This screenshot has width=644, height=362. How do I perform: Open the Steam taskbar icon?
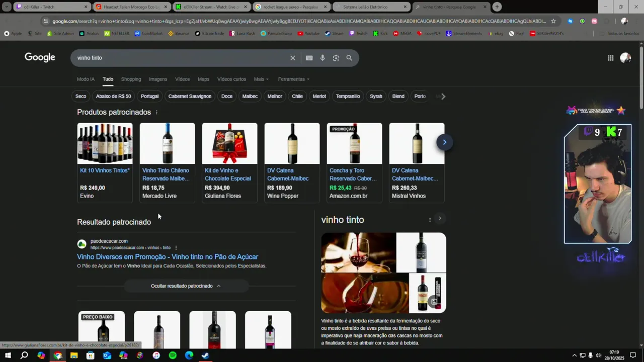205,355
